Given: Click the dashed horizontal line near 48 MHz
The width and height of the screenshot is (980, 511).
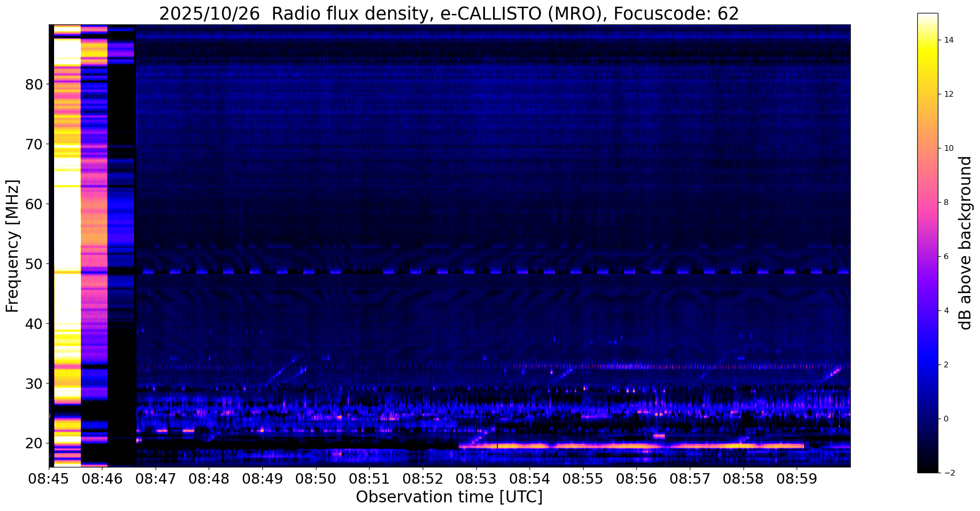Looking at the screenshot, I should pos(479,272).
